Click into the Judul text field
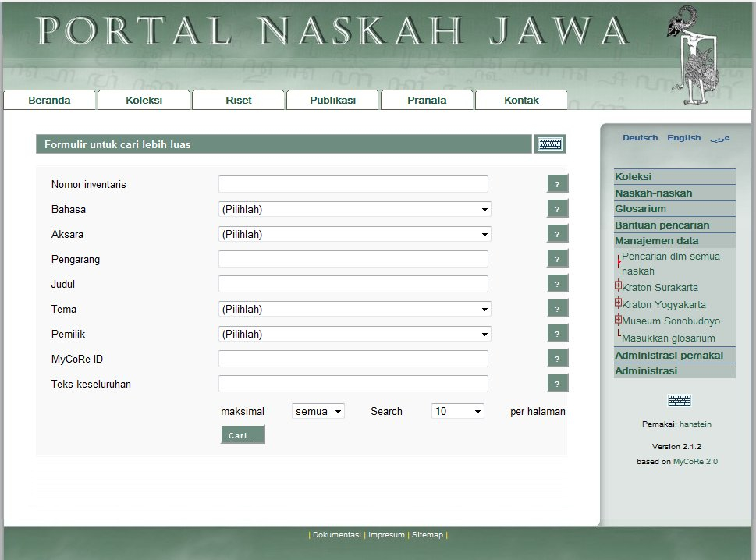The width and height of the screenshot is (756, 560). coord(353,284)
